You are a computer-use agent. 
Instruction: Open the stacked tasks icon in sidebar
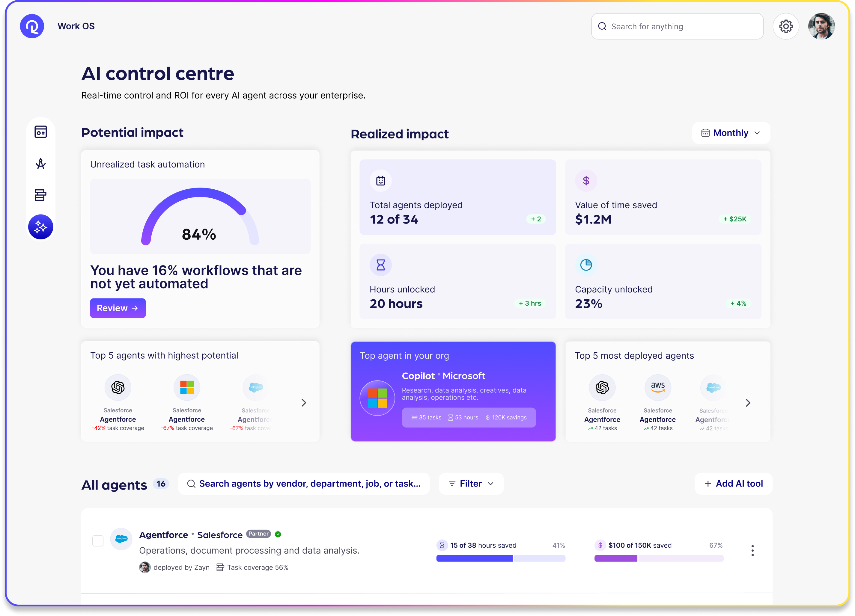(41, 195)
